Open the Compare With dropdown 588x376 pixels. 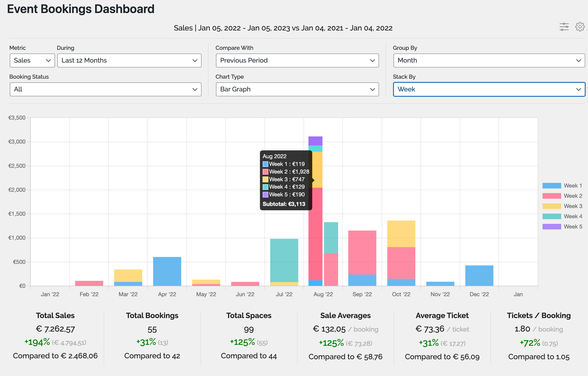(297, 60)
